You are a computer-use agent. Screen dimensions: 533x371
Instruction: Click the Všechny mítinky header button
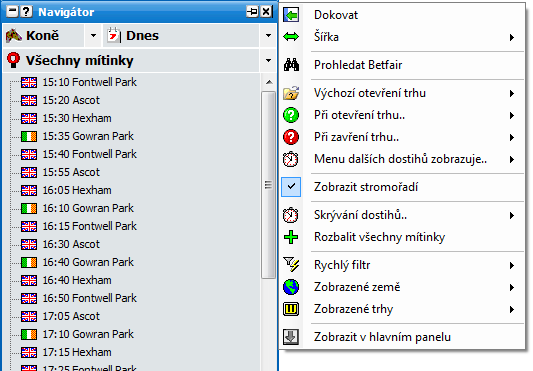pos(131,60)
